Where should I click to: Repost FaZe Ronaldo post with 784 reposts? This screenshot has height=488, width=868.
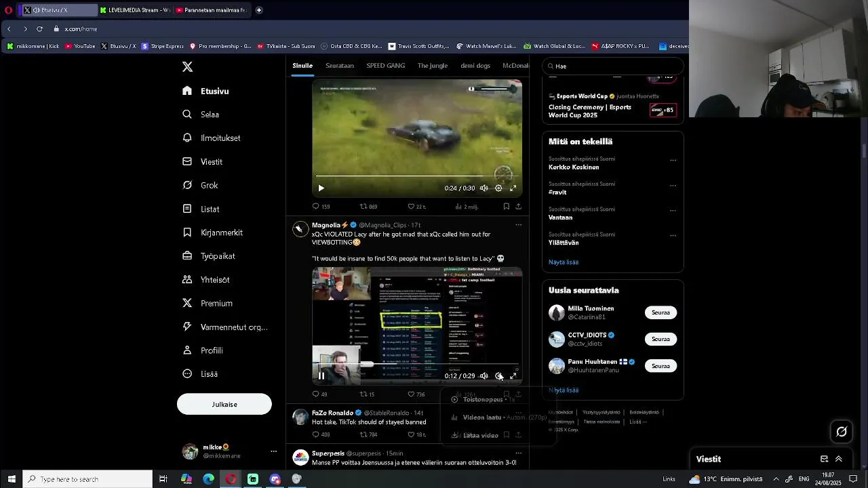(368, 435)
